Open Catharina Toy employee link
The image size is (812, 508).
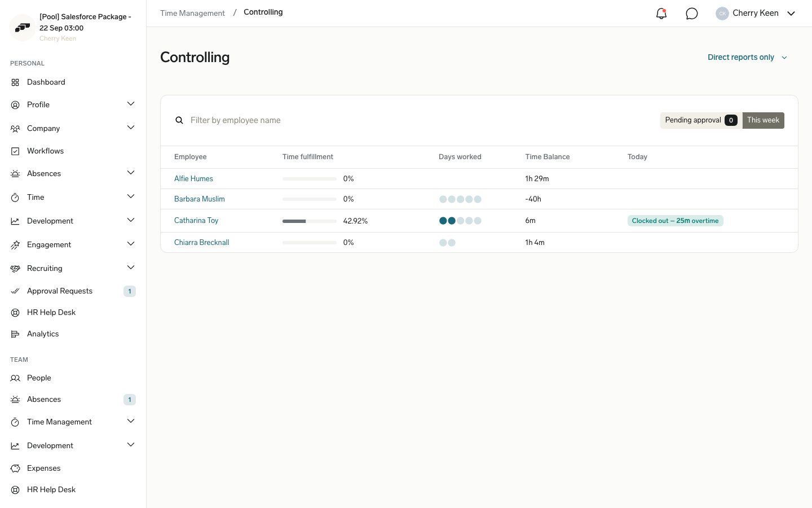[x=196, y=221]
